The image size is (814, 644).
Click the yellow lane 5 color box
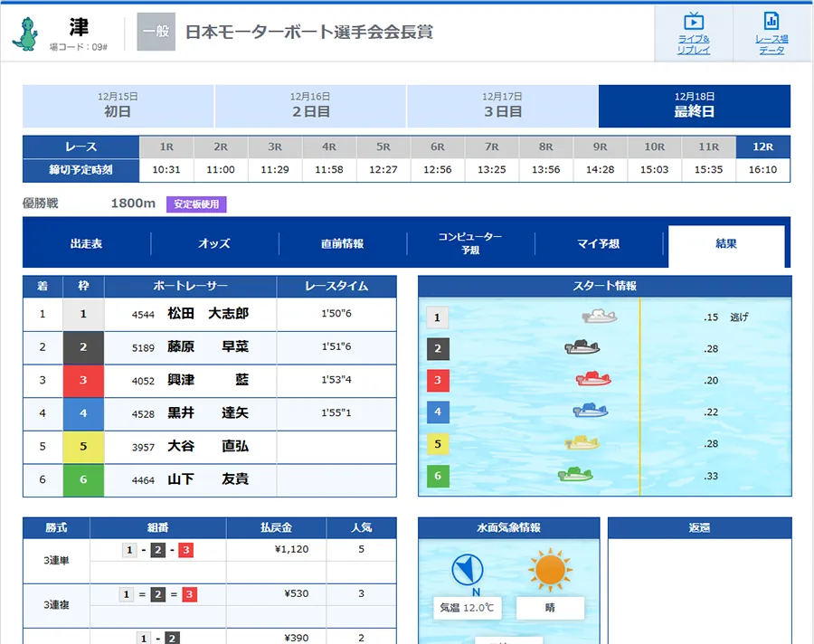click(83, 447)
